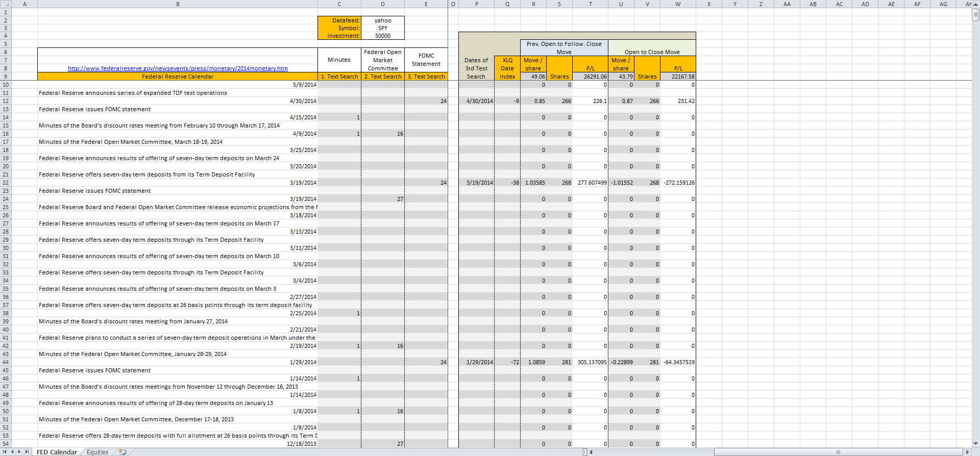Image resolution: width=980 pixels, height=456 pixels.
Task: Select the FED Calendar sheet tab
Action: (x=57, y=452)
